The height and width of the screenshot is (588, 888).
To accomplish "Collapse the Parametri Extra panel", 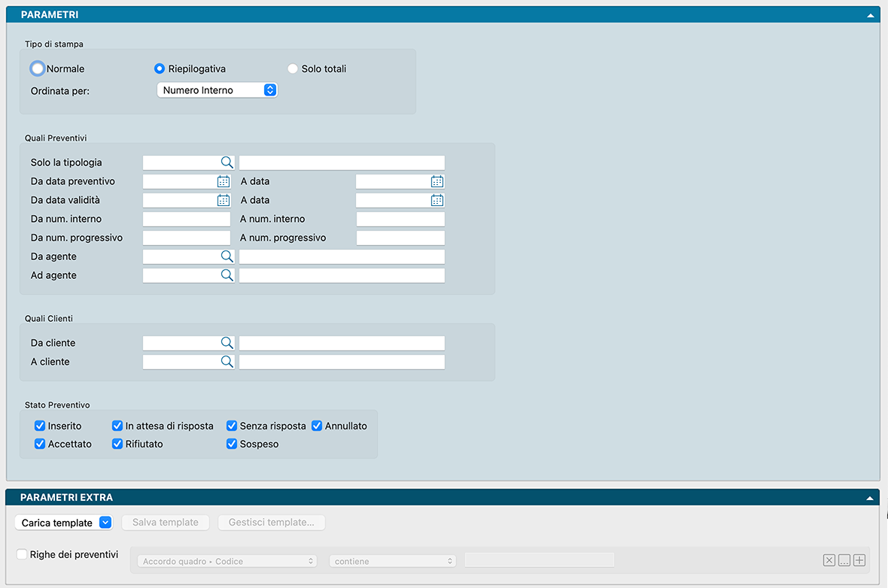I will (x=870, y=498).
